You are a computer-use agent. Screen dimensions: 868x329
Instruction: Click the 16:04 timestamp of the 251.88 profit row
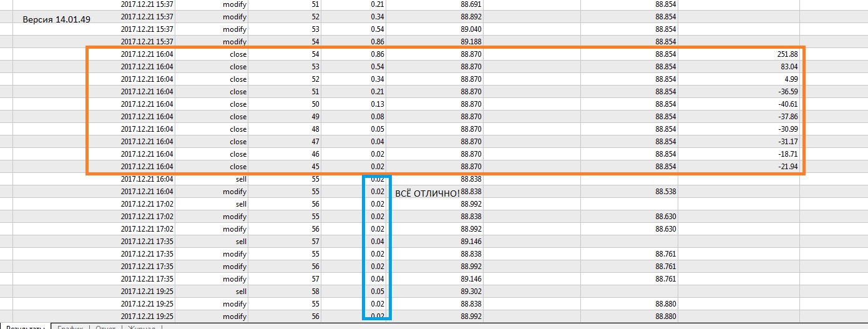(147, 54)
